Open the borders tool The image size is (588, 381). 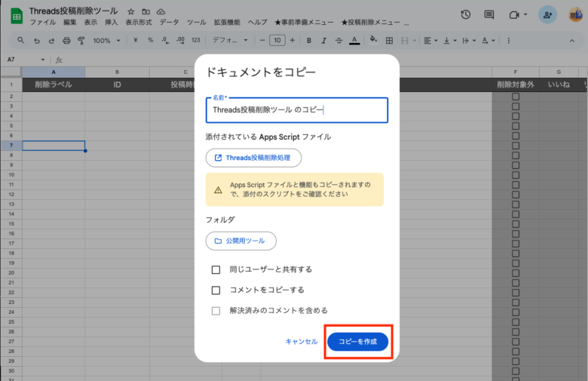tap(389, 41)
